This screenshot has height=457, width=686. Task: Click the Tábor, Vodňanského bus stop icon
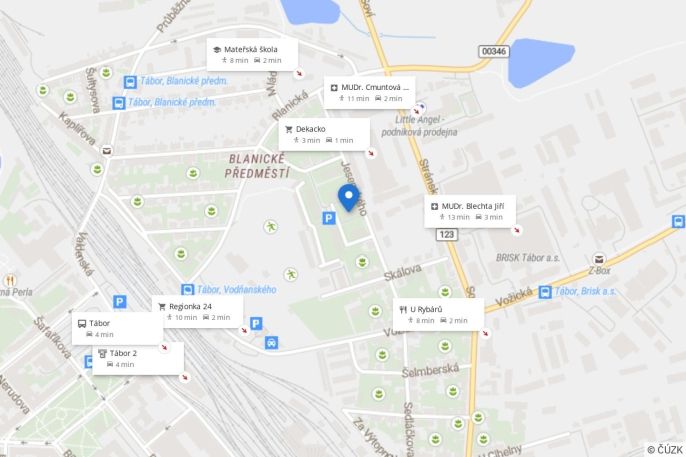(x=188, y=290)
